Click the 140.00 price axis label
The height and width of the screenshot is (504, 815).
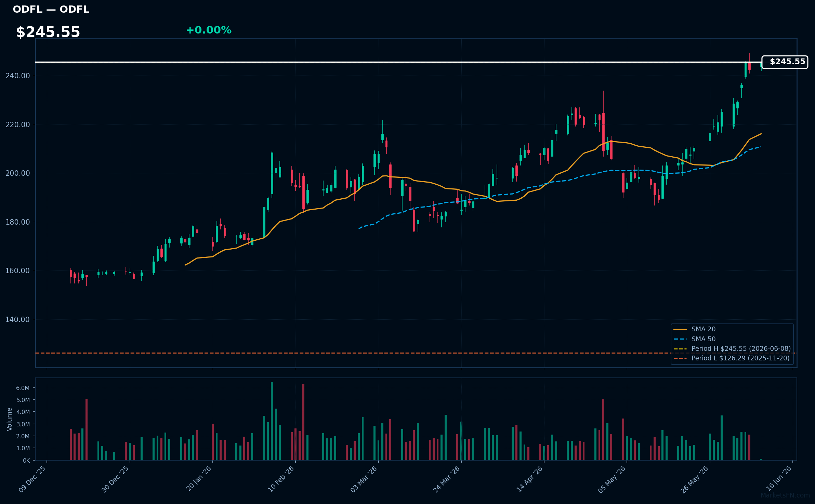tap(18, 320)
